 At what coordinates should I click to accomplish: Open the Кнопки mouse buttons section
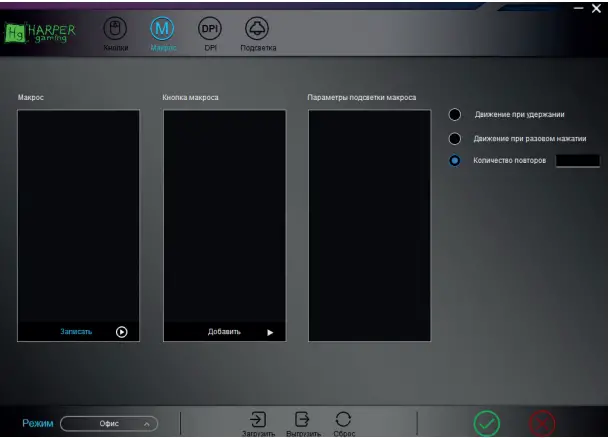click(x=116, y=30)
